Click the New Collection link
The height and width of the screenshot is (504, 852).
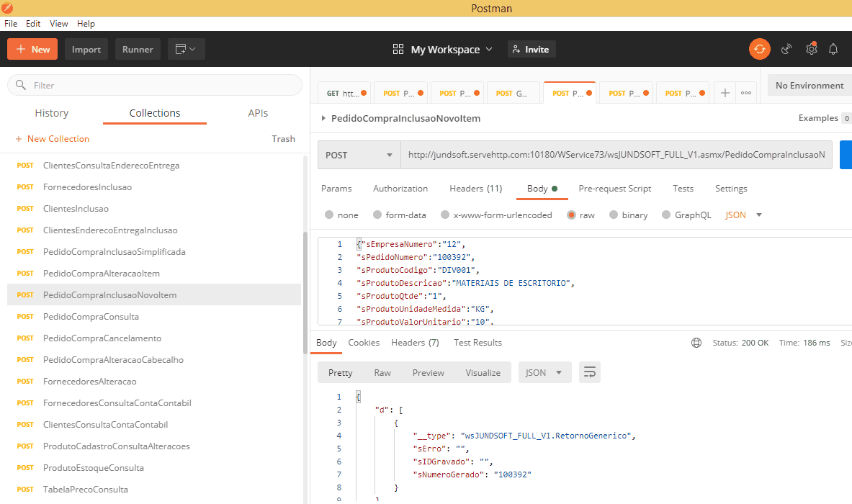(53, 139)
